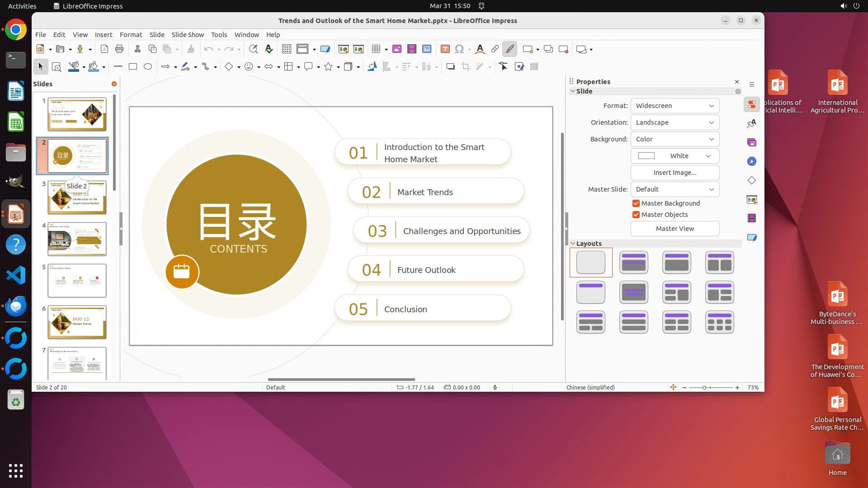Click the Print icon in toolbar
Screen dimensions: 868x488
119,49
